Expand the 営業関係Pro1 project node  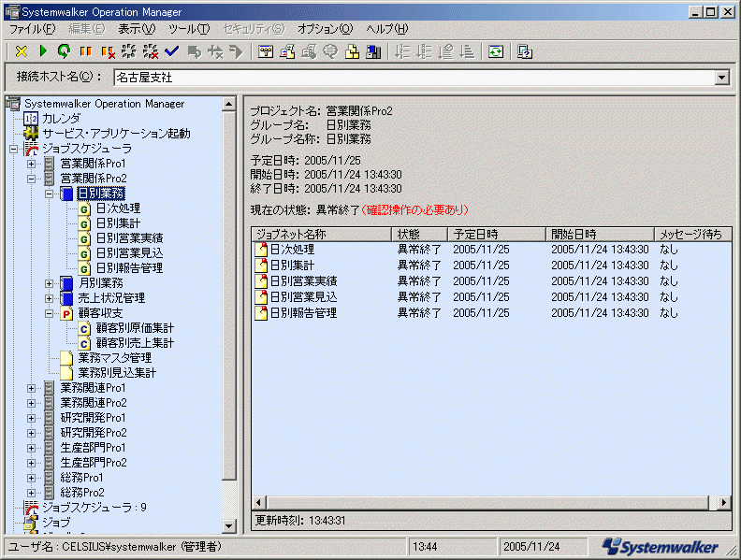click(x=31, y=164)
